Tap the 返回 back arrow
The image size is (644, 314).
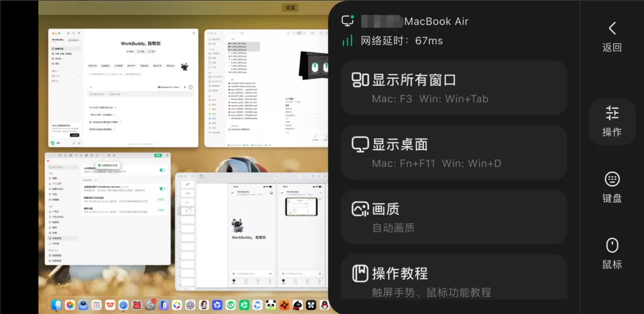612,28
